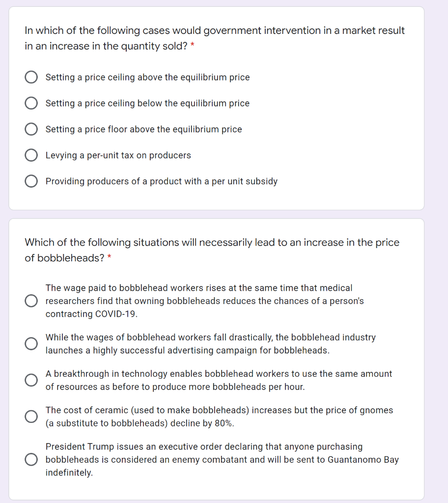This screenshot has height=503, width=448.
Task: Click the 'cost of ceramic' answer text
Action: click(x=219, y=417)
